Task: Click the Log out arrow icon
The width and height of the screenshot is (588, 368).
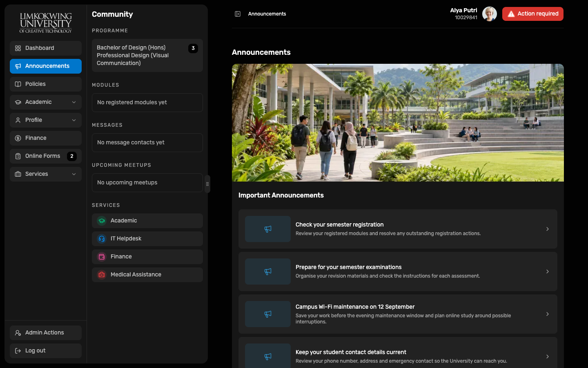Action: 18,351
